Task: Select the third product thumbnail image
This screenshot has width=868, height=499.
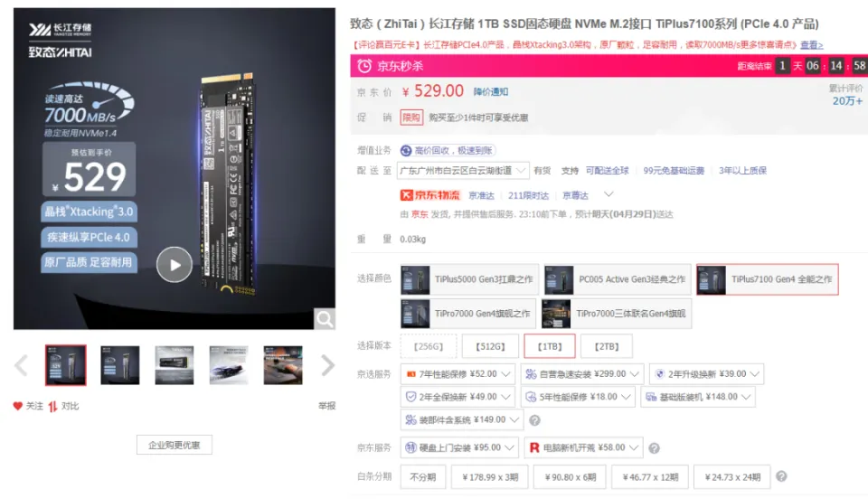Action: click(x=175, y=365)
